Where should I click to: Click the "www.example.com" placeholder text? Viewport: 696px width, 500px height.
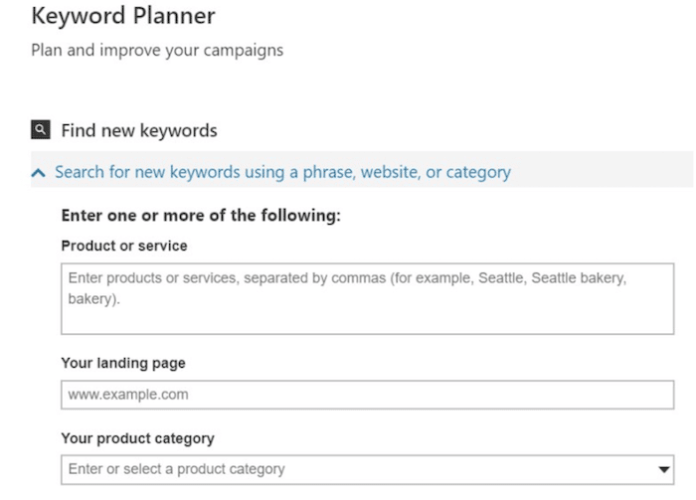[128, 395]
